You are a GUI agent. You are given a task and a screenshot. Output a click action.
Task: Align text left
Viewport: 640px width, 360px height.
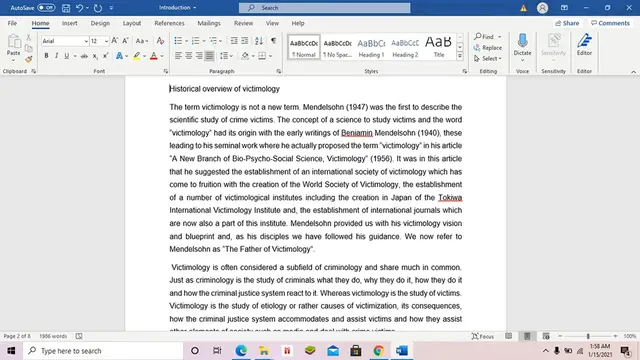pyautogui.click(x=178, y=56)
